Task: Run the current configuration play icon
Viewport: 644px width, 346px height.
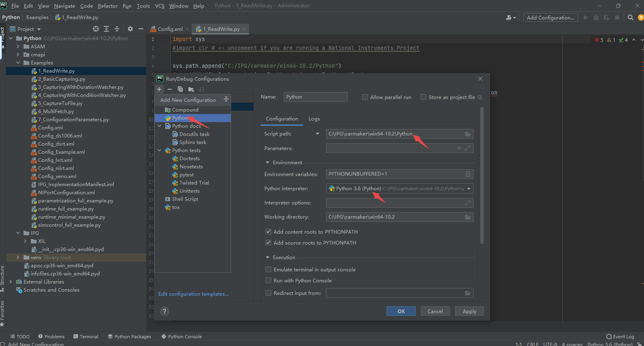Action: click(586, 17)
